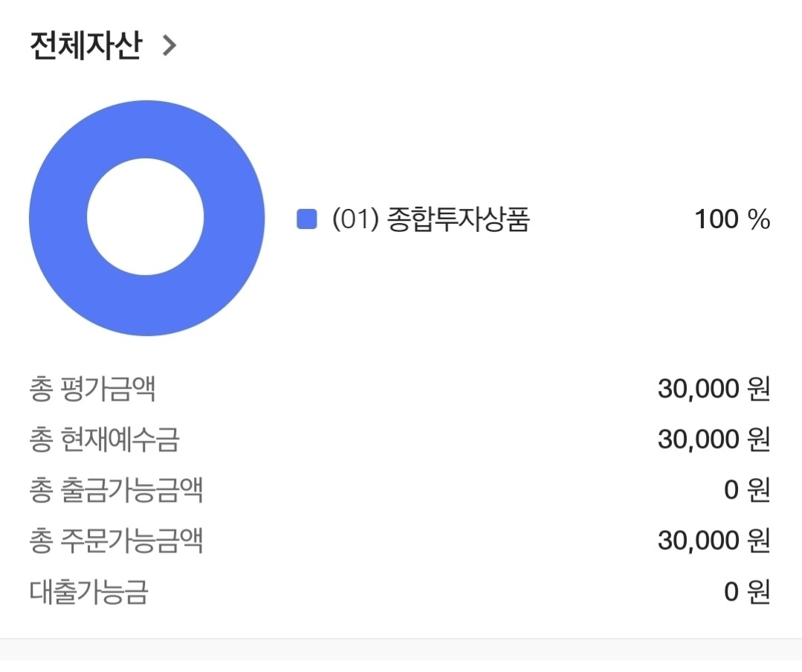Click the 총 현재예수금 amount 30,000 원
The height and width of the screenshot is (672, 802).
point(714,439)
